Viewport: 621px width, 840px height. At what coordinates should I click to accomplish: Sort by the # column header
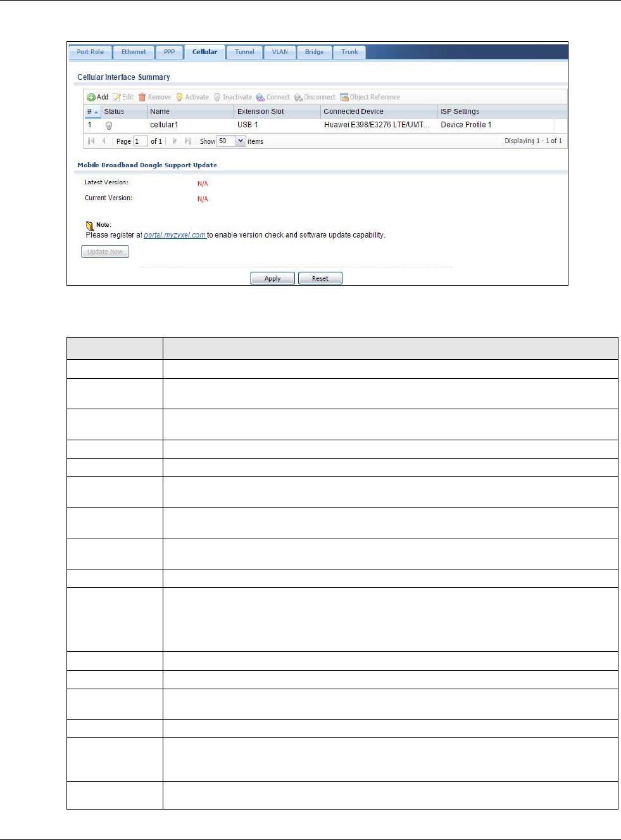tap(92, 111)
